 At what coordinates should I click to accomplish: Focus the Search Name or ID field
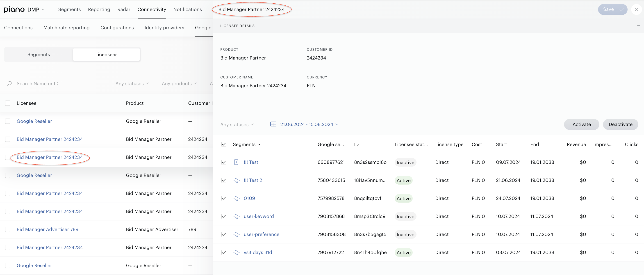point(37,84)
